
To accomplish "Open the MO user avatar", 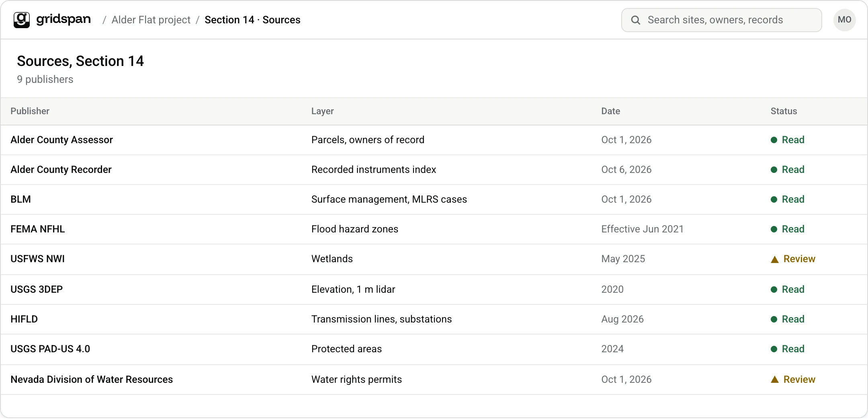I will click(x=844, y=20).
